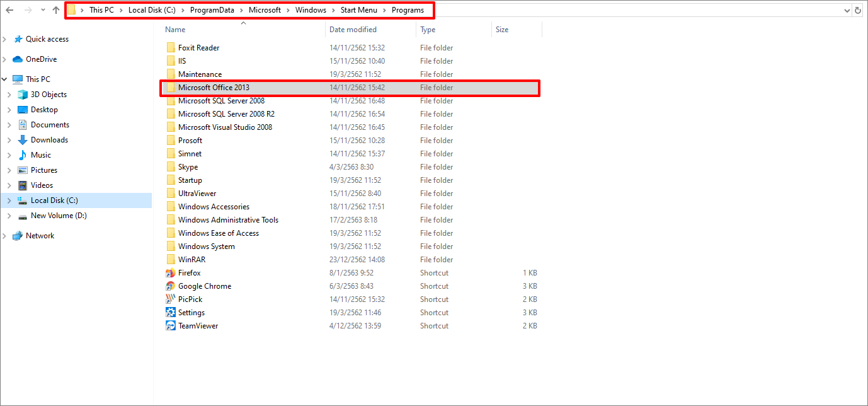Click the Music note icon
This screenshot has width=868, height=406.
23,155
